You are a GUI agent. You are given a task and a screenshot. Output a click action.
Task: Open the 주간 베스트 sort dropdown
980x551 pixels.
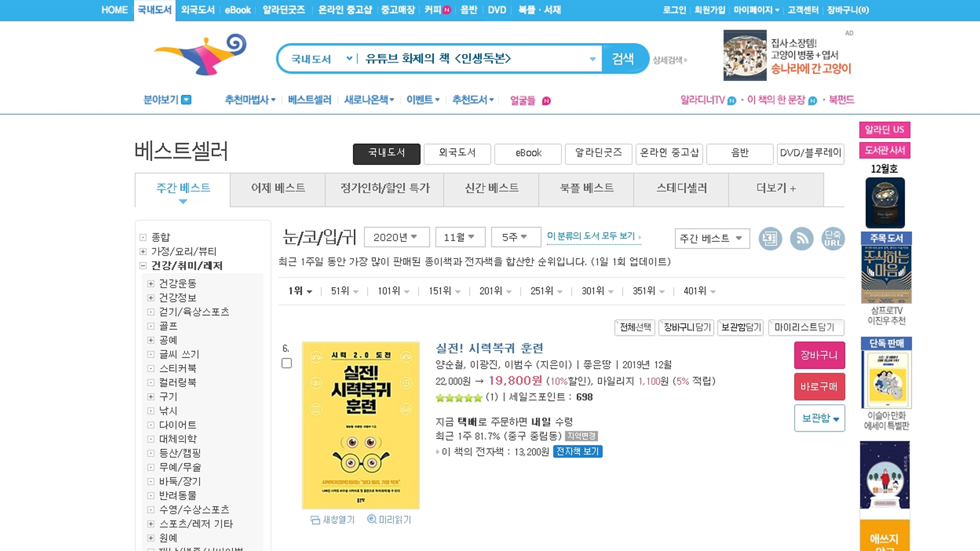tap(712, 238)
